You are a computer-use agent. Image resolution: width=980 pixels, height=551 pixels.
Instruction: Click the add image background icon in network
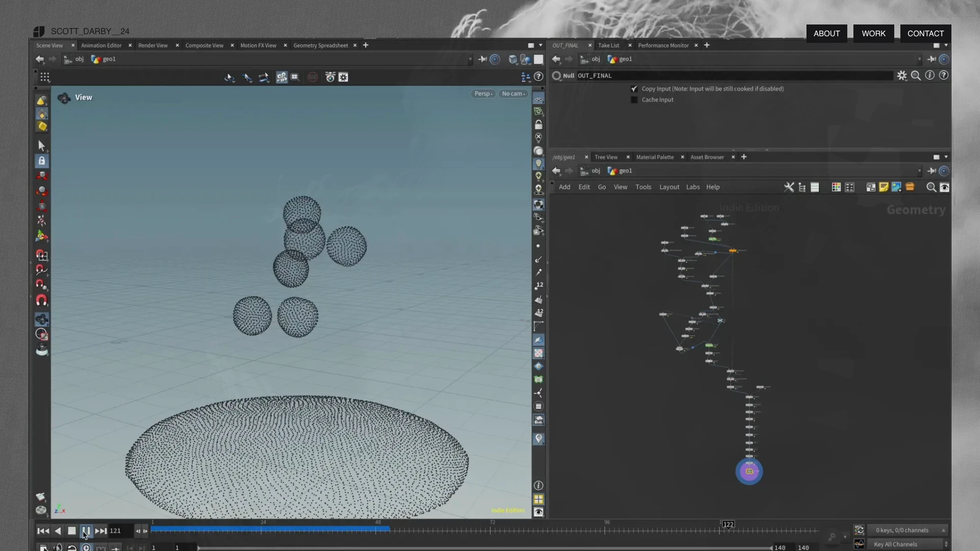click(x=896, y=187)
